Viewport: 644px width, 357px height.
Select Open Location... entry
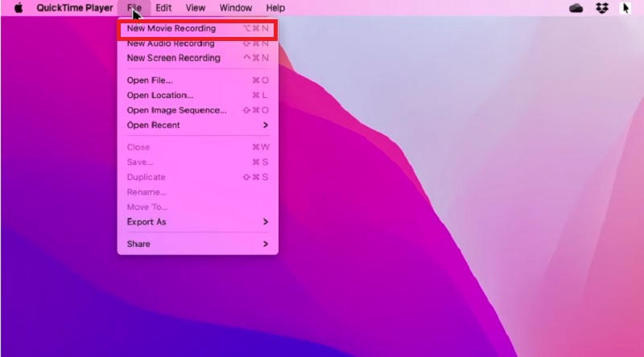click(197, 95)
